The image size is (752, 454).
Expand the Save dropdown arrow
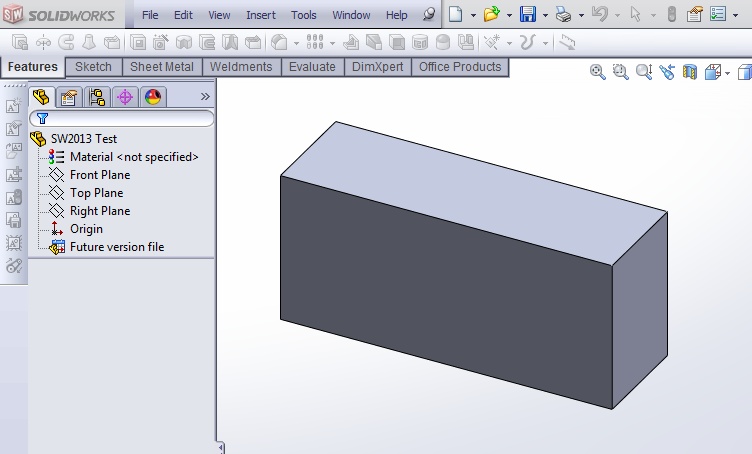pyautogui.click(x=545, y=15)
